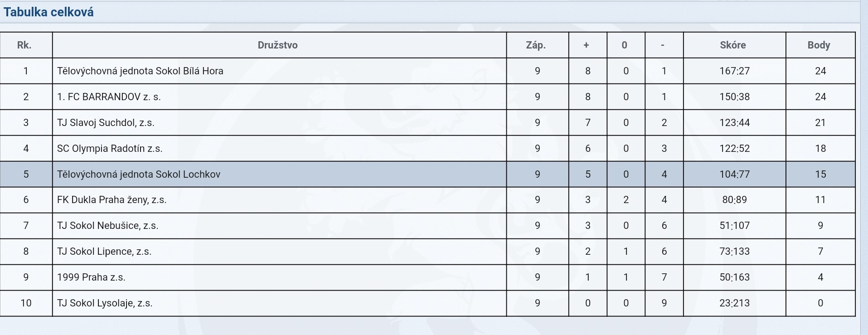Click the Záp. column header
The image size is (868, 335).
[x=536, y=45]
